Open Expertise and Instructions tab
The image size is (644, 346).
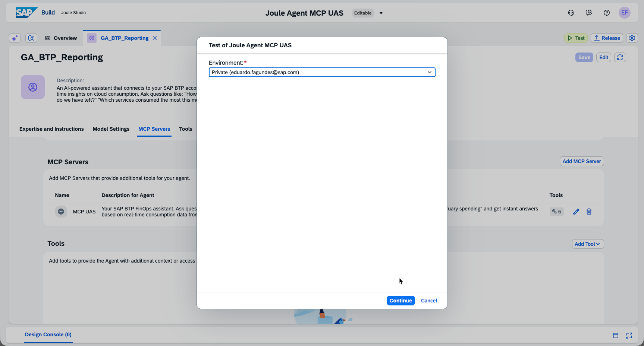(x=51, y=129)
